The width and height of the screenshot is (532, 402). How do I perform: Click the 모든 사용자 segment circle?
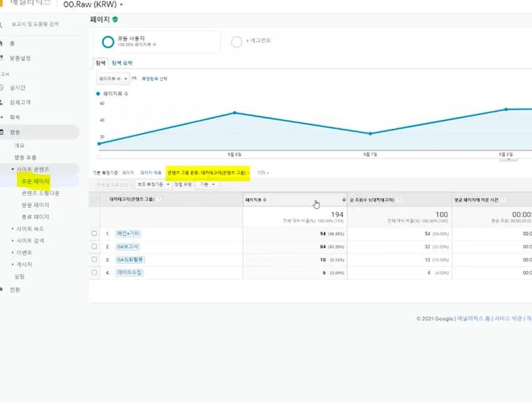108,42
